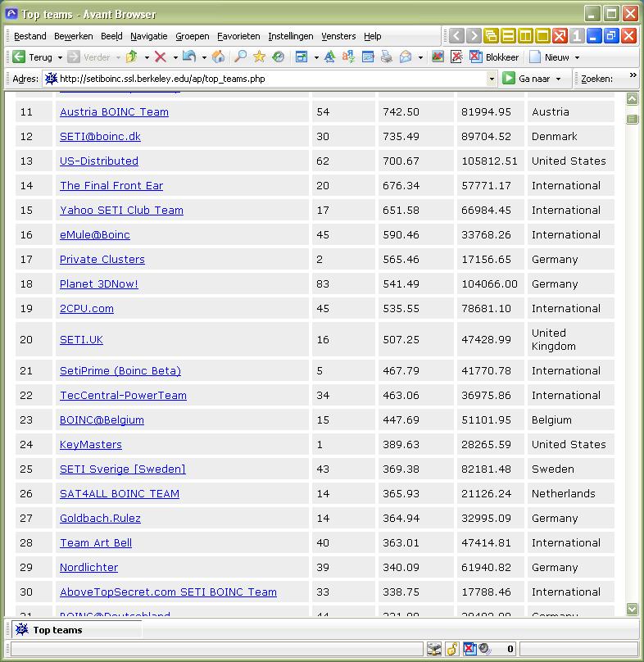Open the Beeld menu
644x662 pixels.
111,36
